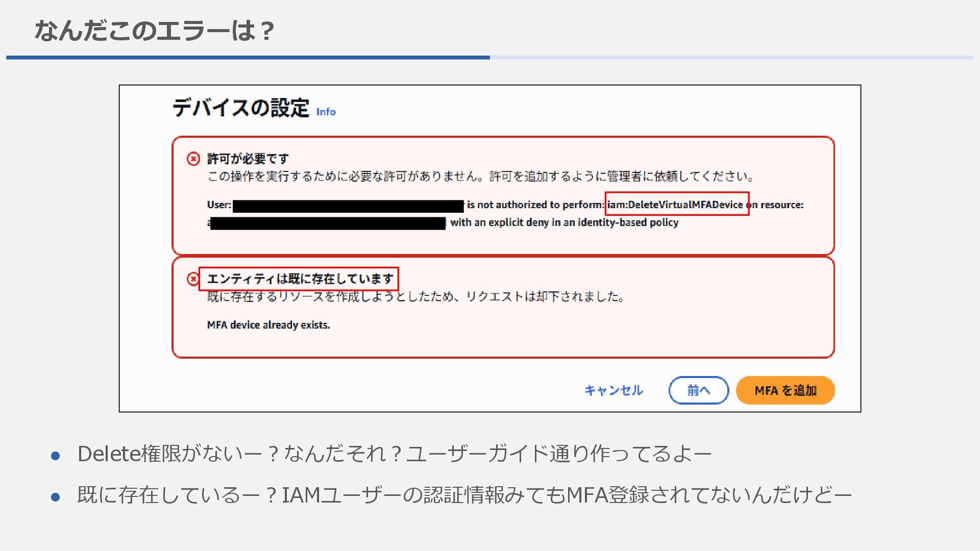The height and width of the screenshot is (551, 980).
Task: Click the 許可が必要です error heading
Action: coord(248,159)
